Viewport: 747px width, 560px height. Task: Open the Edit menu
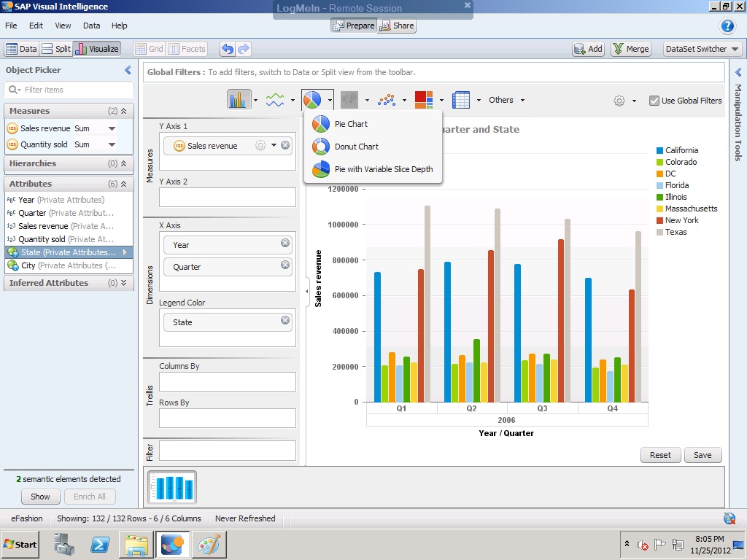click(36, 26)
